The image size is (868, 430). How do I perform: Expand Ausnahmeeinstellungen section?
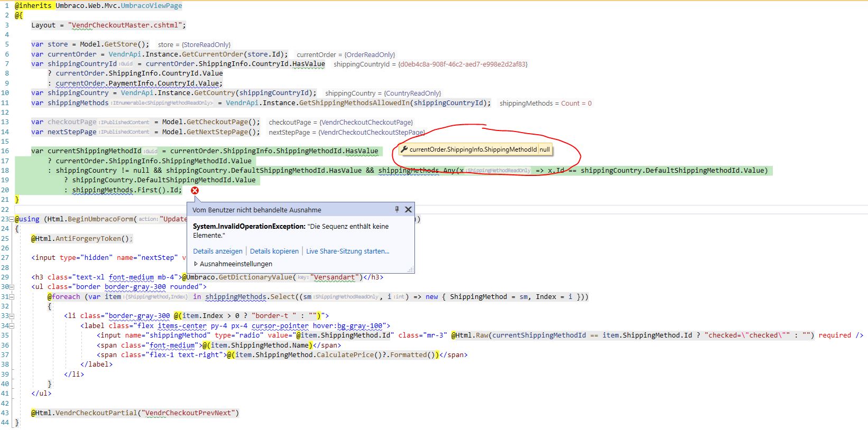click(233, 264)
